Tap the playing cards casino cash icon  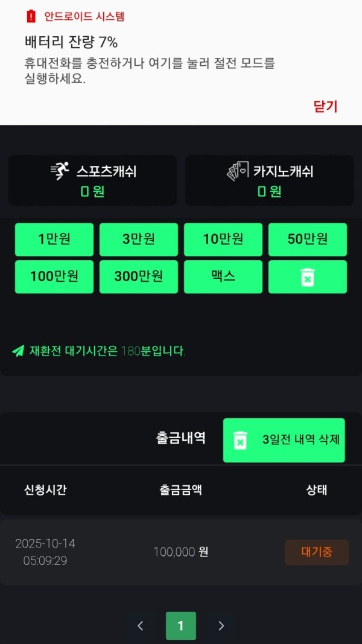pos(237,171)
